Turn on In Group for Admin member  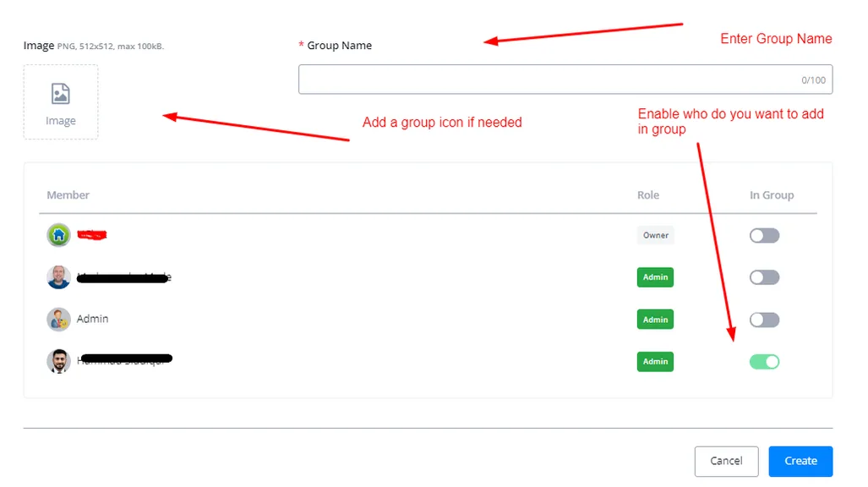tap(765, 320)
